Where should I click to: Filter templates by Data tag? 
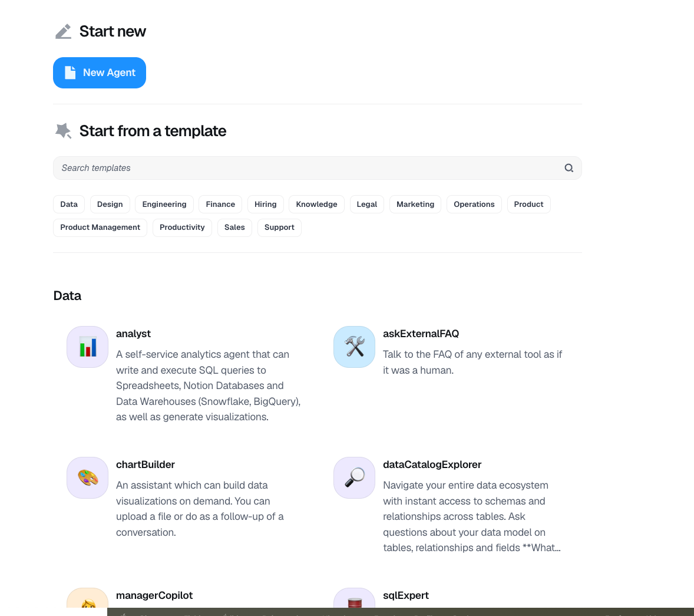click(x=69, y=204)
